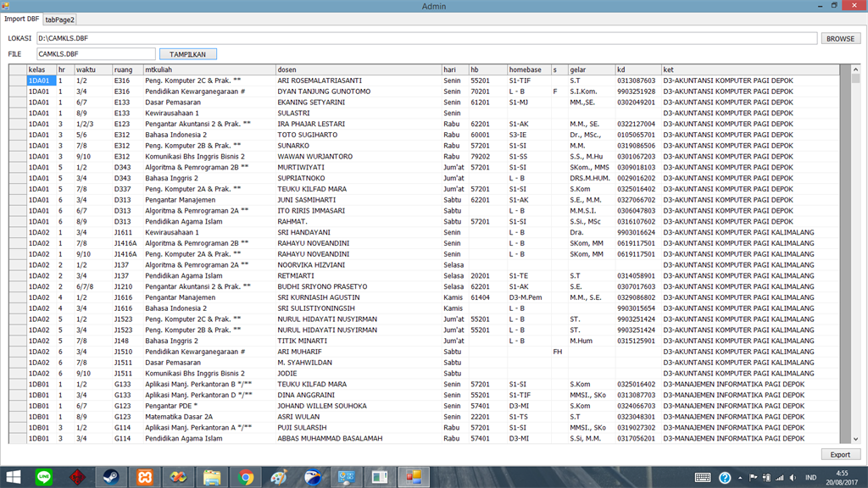Screen dimensions: 868x488
Task: Select the highlighted 1DA01 first cell
Action: coord(42,80)
